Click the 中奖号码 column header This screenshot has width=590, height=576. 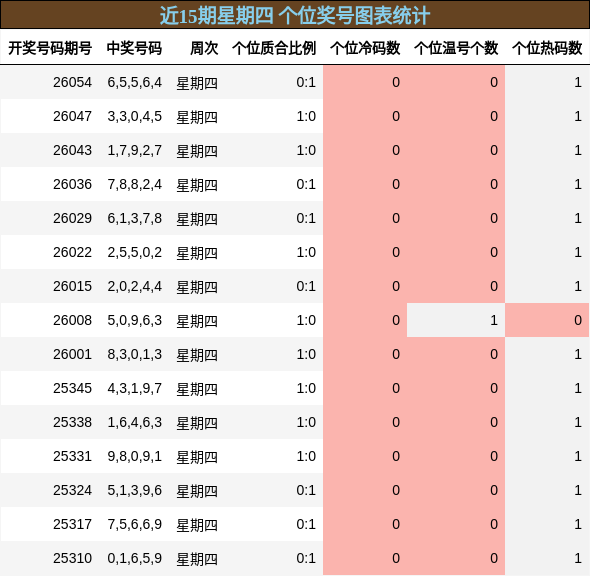(x=134, y=48)
